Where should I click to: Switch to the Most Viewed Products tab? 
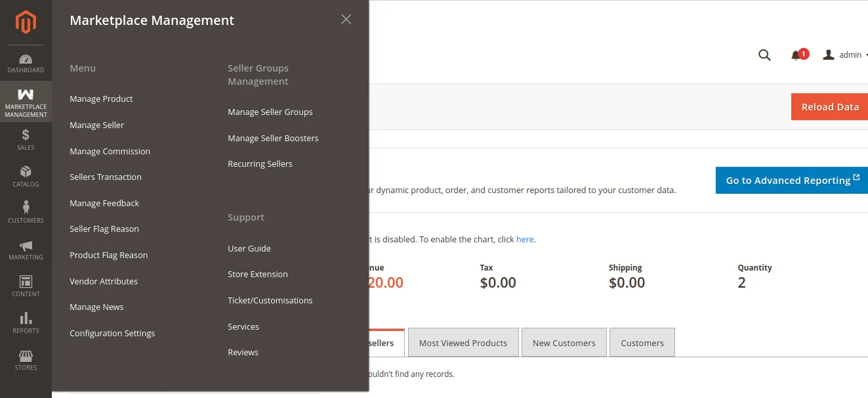click(x=463, y=342)
